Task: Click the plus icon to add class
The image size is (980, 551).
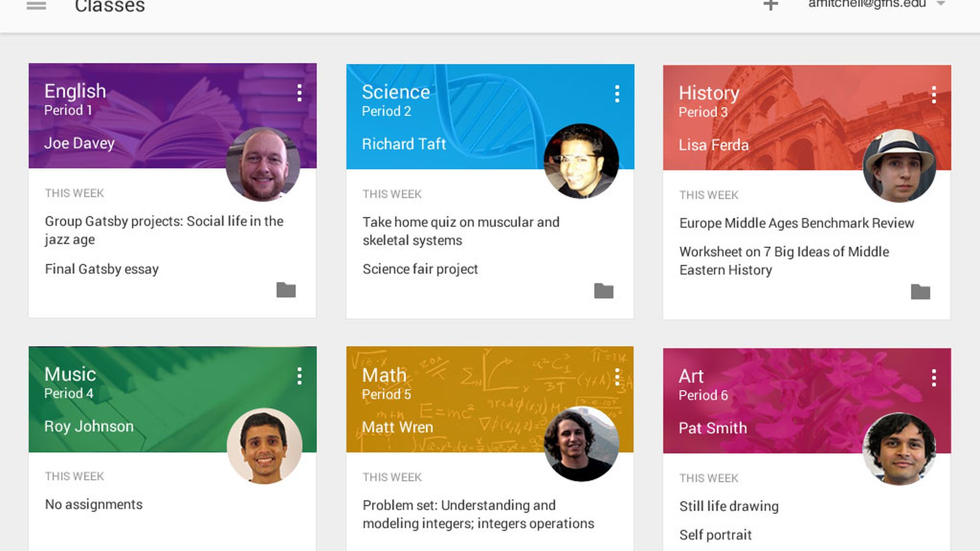Action: click(770, 5)
